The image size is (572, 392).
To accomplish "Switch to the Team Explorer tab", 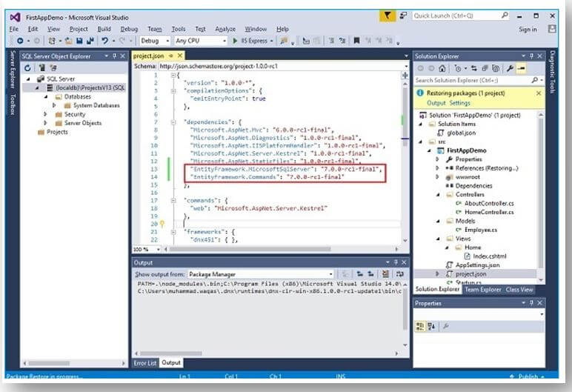I will click(482, 290).
